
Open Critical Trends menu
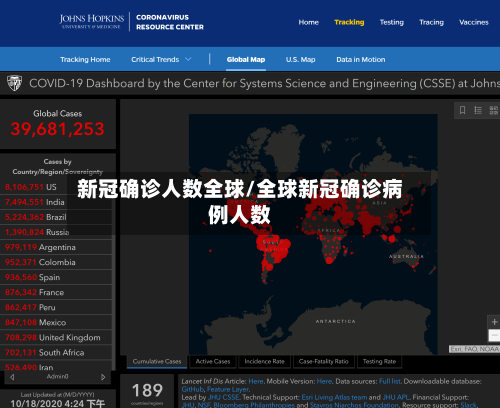[155, 59]
